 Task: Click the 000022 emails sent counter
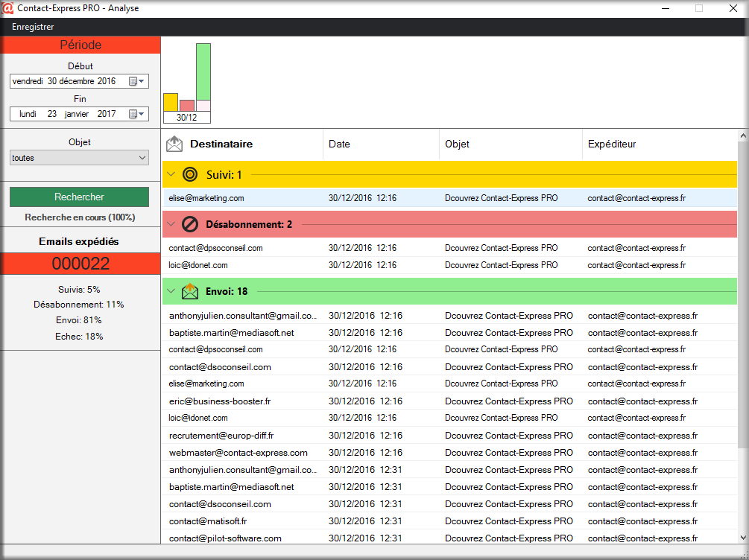point(80,264)
